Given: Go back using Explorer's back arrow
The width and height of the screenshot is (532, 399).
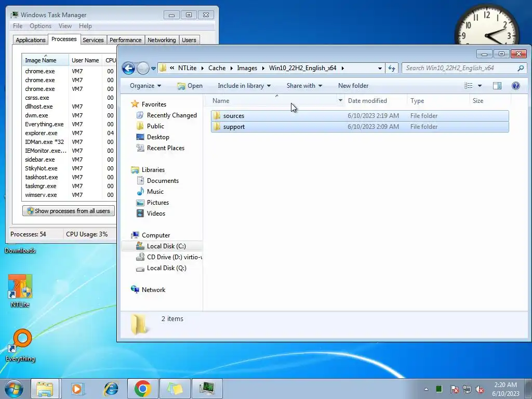Looking at the screenshot, I should (x=129, y=68).
